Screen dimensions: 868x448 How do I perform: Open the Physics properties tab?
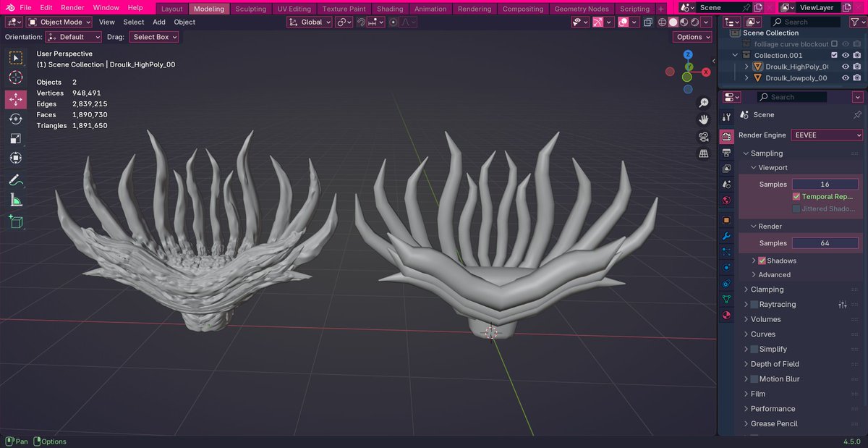pos(726,267)
